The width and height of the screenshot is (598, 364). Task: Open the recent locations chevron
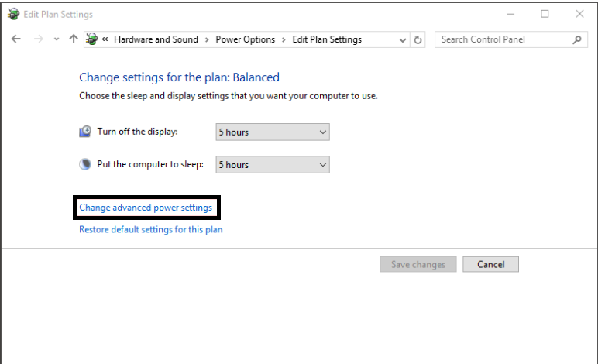click(x=57, y=39)
